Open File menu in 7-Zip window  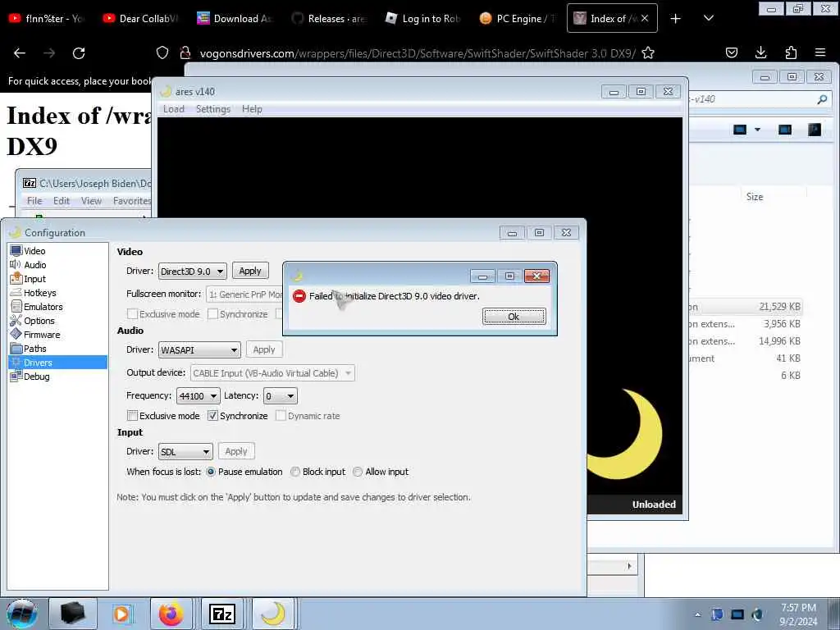point(34,200)
